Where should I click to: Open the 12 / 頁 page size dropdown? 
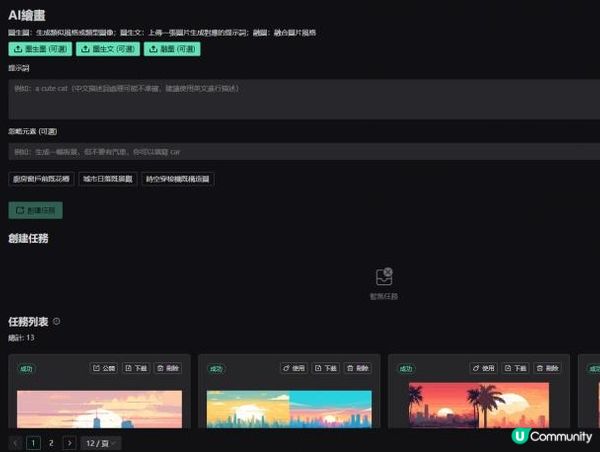(101, 443)
